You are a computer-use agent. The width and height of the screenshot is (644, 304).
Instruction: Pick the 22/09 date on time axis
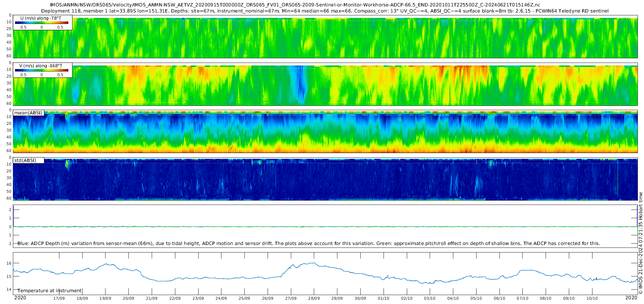coord(175,298)
